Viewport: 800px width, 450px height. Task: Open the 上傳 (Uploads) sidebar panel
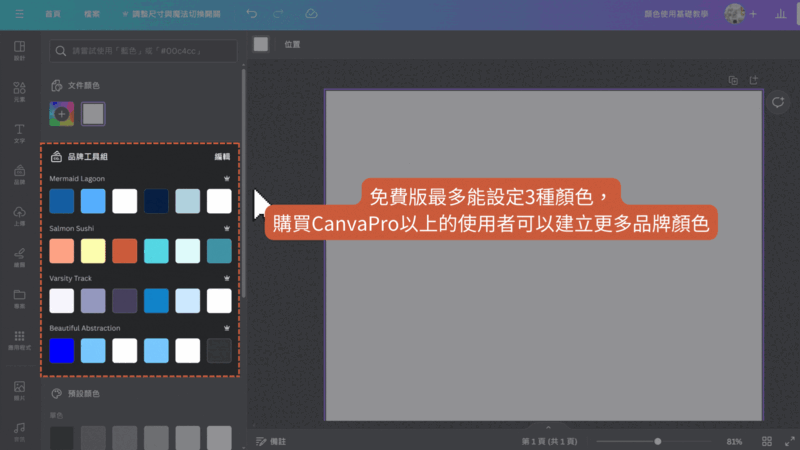click(19, 216)
